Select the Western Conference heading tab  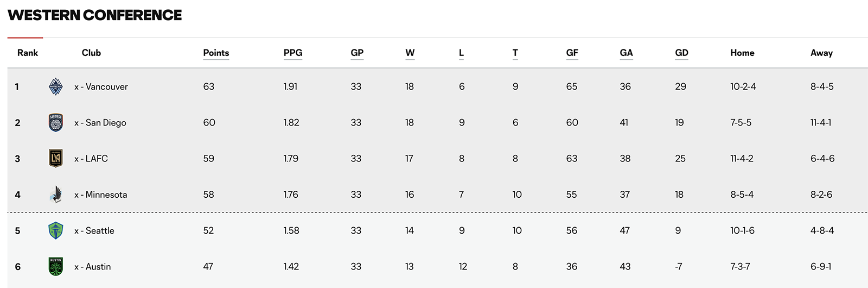coord(95,15)
